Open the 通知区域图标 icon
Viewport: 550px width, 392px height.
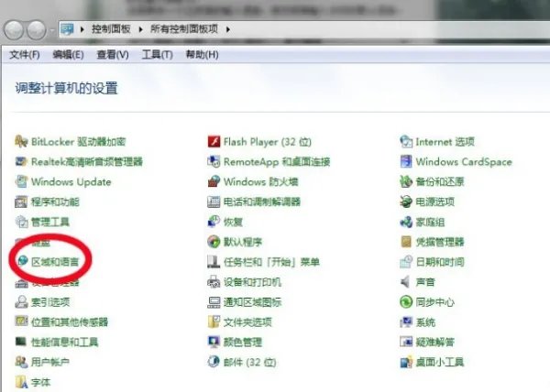[x=214, y=301]
